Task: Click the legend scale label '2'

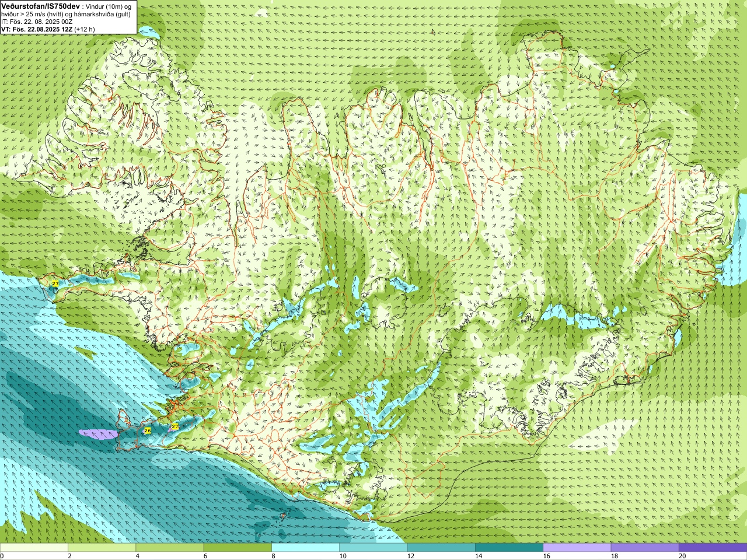Action: (69, 556)
